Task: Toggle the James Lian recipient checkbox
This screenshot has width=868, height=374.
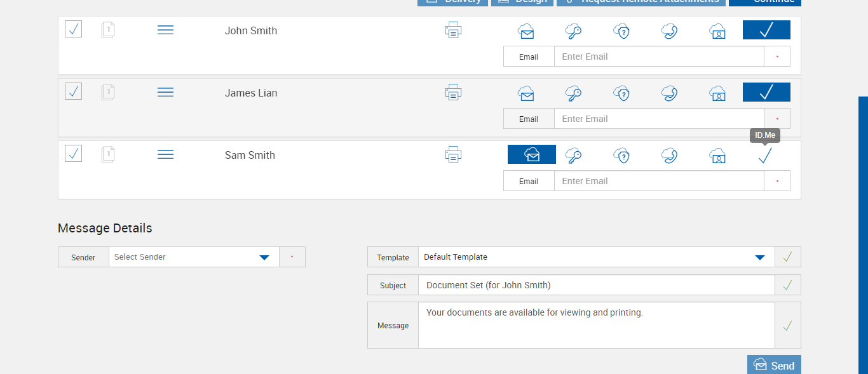Action: 74,91
